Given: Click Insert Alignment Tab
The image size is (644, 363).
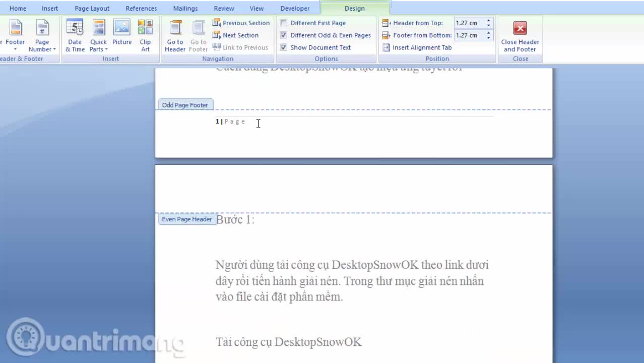Looking at the screenshot, I should pos(417,47).
